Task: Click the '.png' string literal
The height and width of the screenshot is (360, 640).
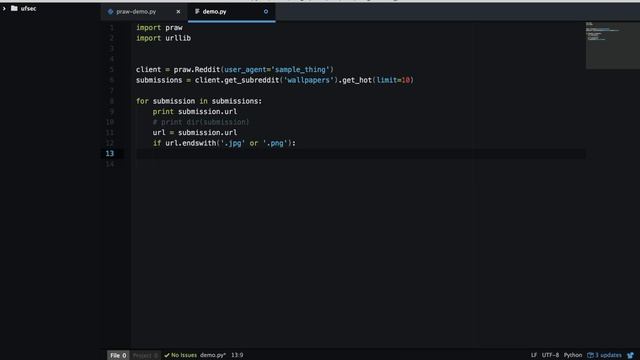Action: pyautogui.click(x=275, y=143)
